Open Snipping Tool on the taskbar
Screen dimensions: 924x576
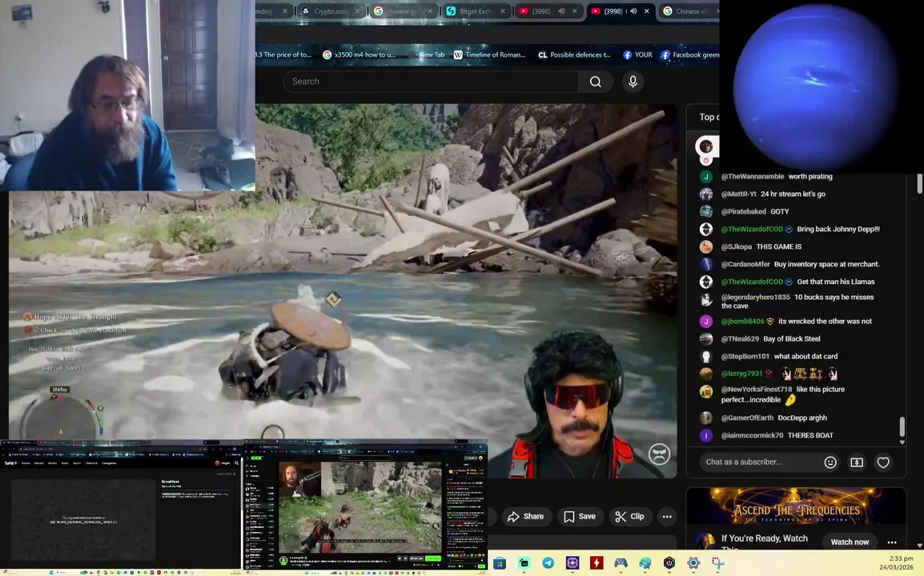[x=717, y=563]
